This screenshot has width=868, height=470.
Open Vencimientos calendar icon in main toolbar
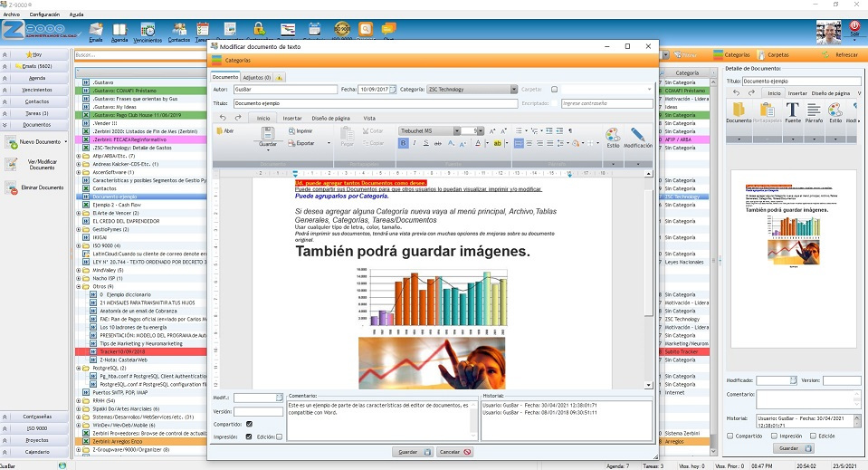pos(148,33)
